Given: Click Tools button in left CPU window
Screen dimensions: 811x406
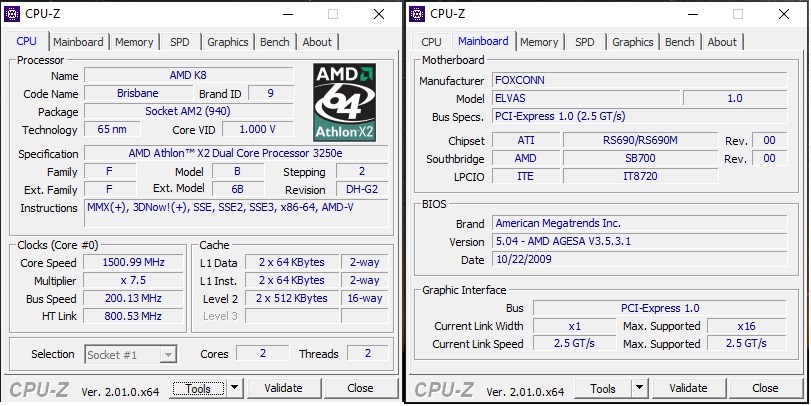Looking at the screenshot, I should (198, 388).
